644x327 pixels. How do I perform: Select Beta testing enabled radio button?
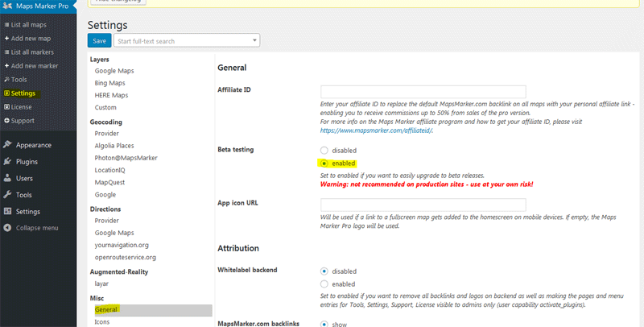click(324, 163)
